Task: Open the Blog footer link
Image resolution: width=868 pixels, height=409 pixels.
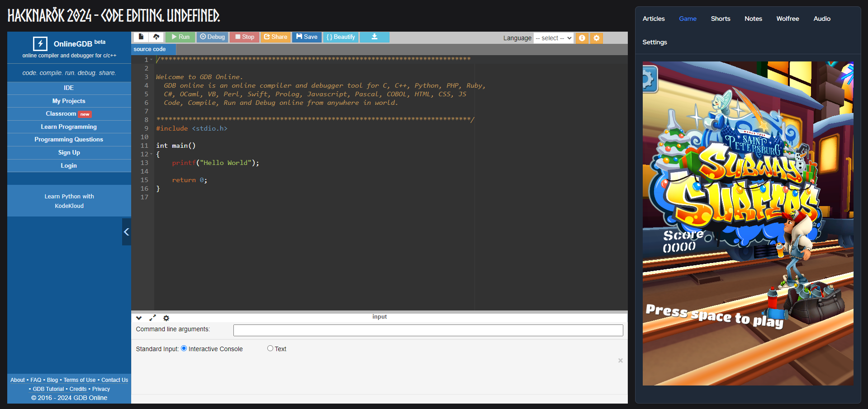Action: [52, 380]
